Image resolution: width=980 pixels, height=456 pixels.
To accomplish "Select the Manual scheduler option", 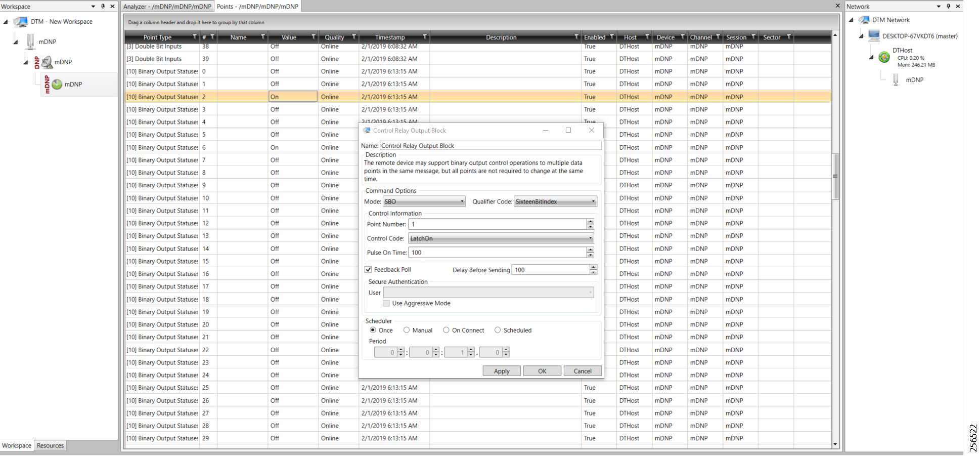I will tap(407, 330).
